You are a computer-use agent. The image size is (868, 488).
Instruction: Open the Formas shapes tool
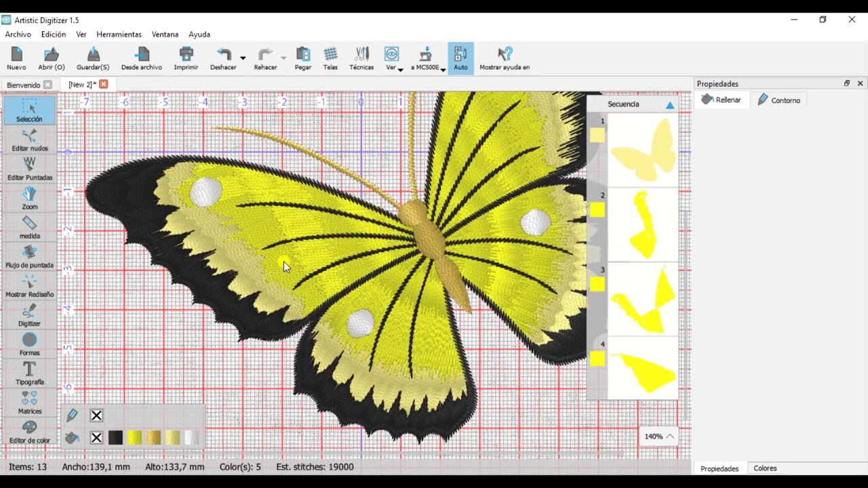(29, 344)
